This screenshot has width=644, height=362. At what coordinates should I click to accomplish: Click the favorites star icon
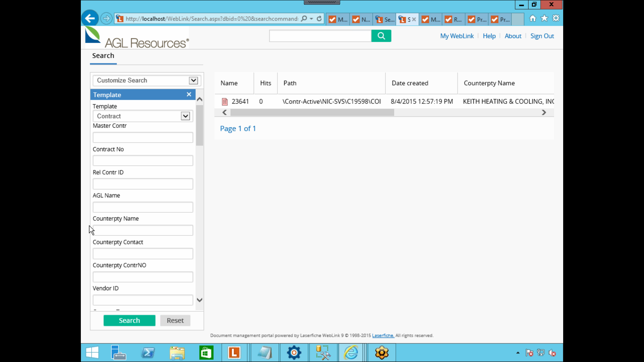tap(544, 18)
